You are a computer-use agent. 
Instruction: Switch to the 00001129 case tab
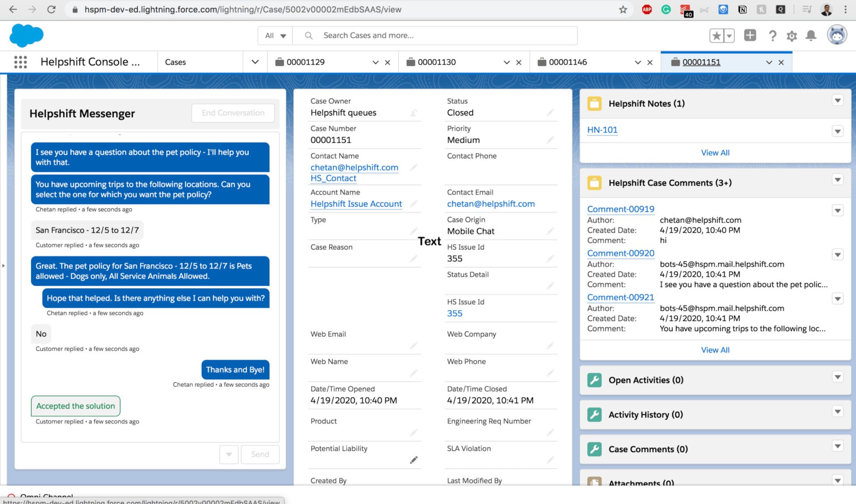(305, 62)
